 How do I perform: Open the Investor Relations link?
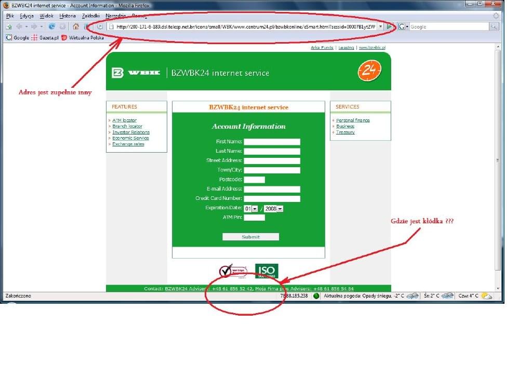(x=131, y=132)
